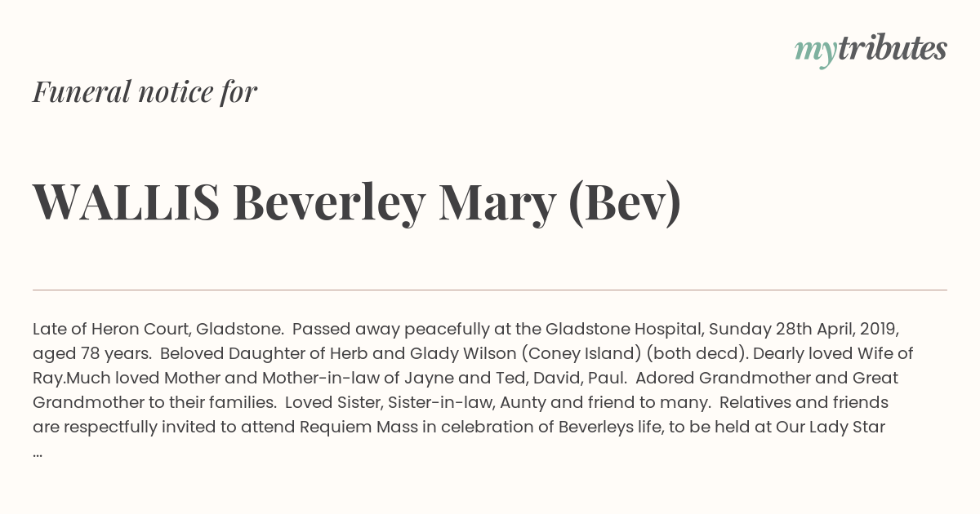Click the green 'my' in the logo
The image size is (980, 514).
816,53
